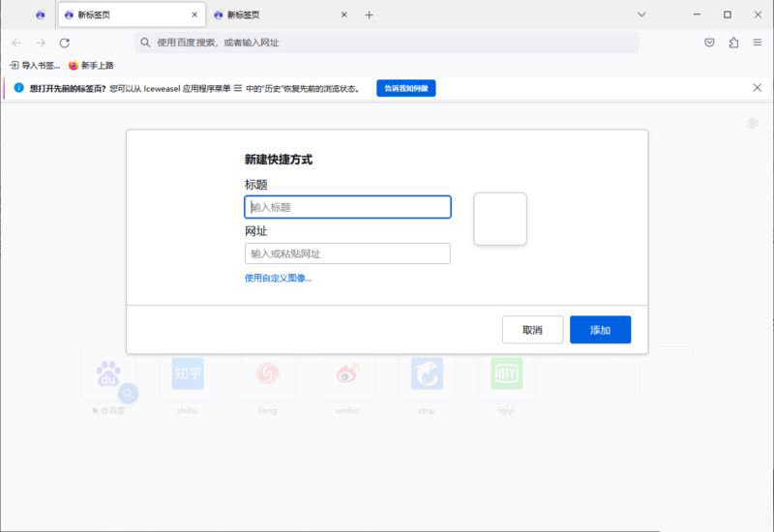Open the Pocket save icon
Image resolution: width=774 pixels, height=532 pixels.
point(709,43)
